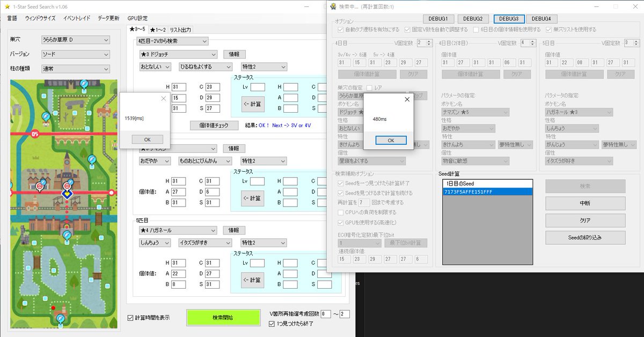Click the DEBUG4 button
This screenshot has height=337, width=644.
coord(542,19)
